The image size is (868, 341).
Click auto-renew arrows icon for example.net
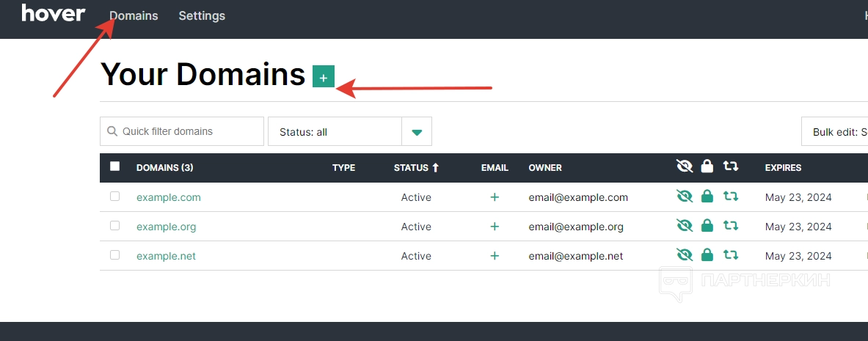pyautogui.click(x=730, y=255)
